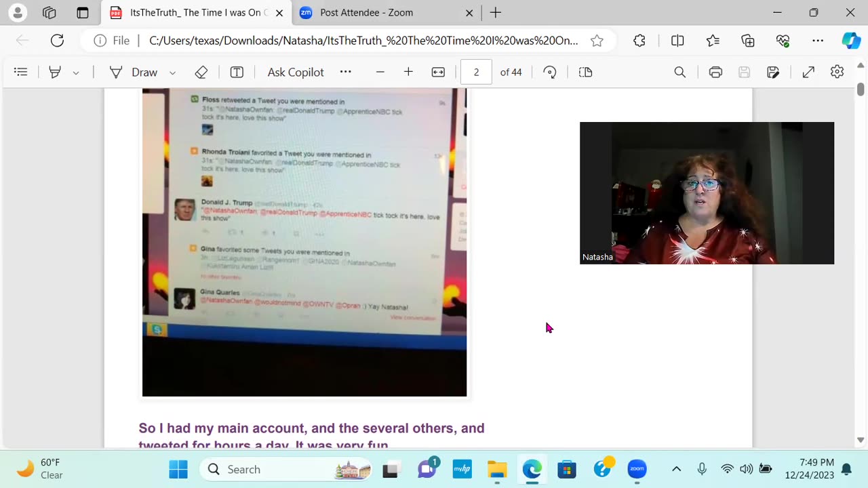Select the Erase tool

click(x=201, y=72)
